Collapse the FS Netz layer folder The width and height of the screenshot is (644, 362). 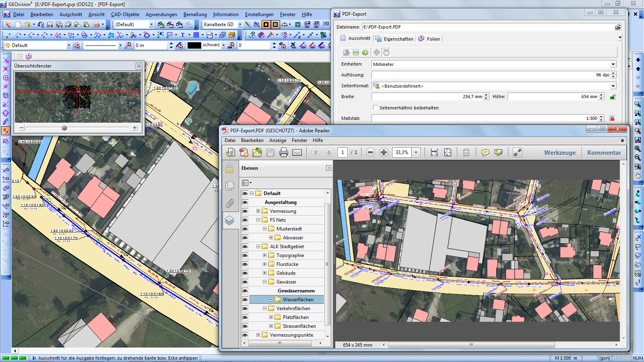pos(258,220)
